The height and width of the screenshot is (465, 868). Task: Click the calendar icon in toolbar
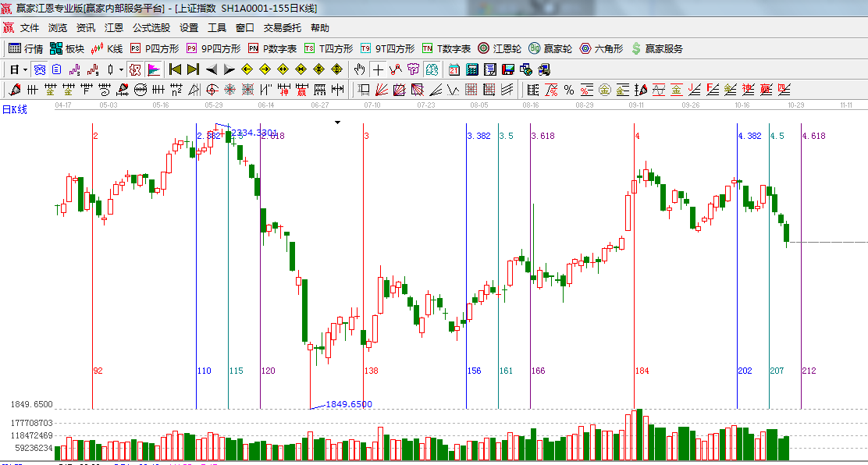pos(453,69)
